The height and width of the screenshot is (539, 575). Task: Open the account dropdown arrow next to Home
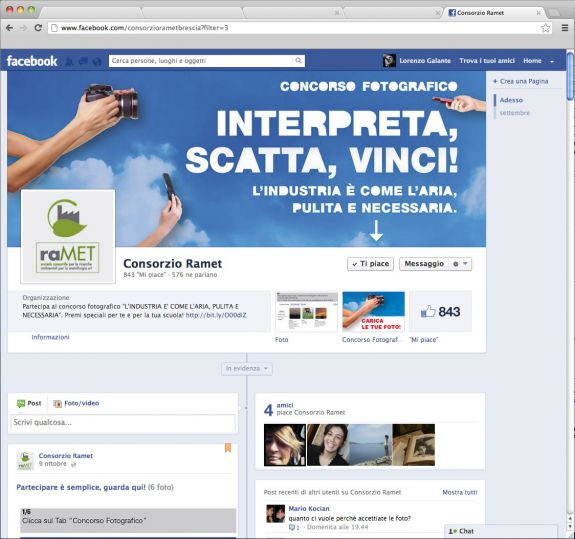coord(552,62)
